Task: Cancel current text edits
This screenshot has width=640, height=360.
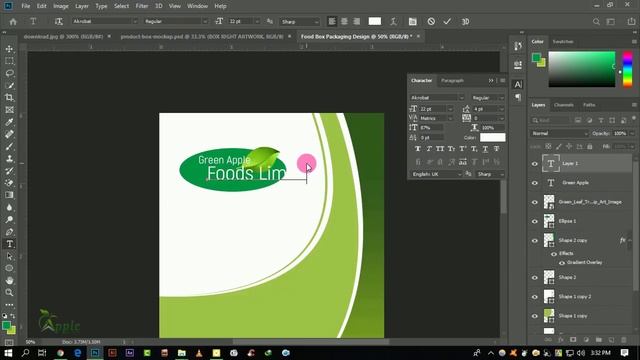Action: pyautogui.click(x=431, y=21)
